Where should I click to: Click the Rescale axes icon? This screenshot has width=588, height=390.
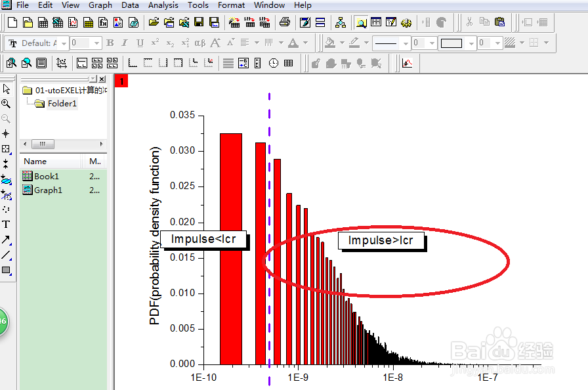point(62,63)
